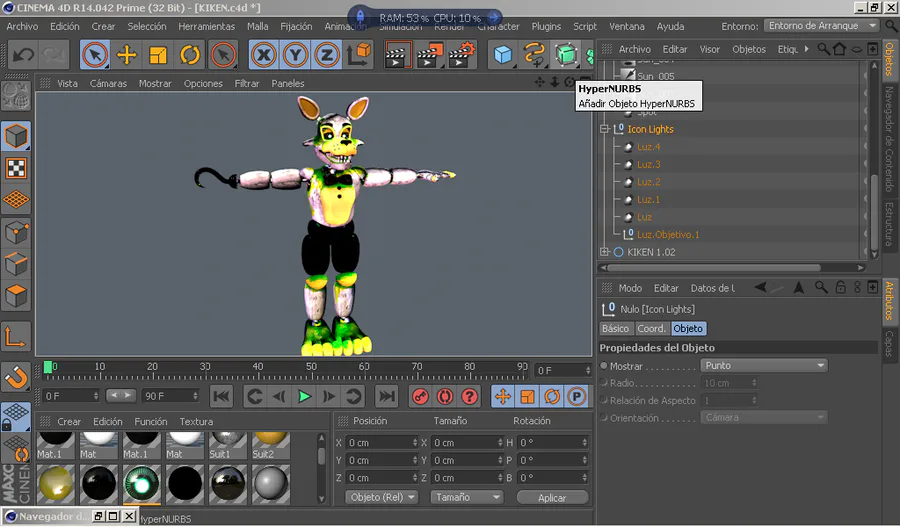Open the Malla menu
The height and width of the screenshot is (527, 900).
tap(258, 26)
